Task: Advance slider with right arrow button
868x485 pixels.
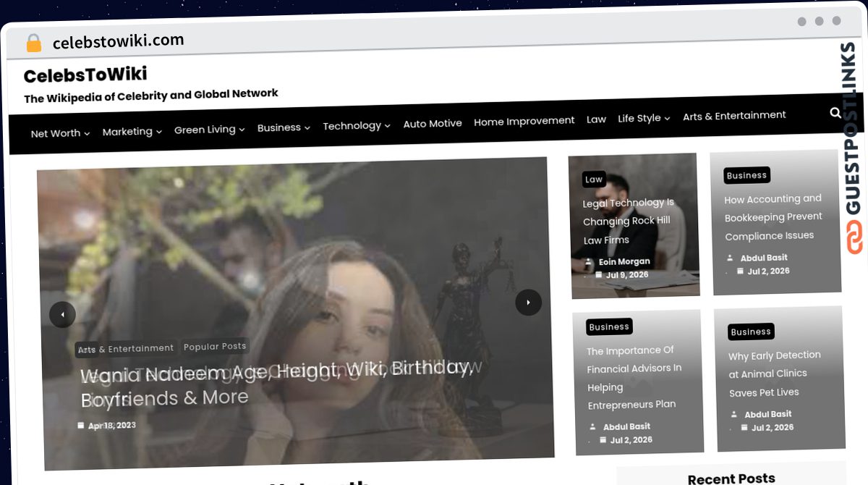Action: click(x=528, y=302)
